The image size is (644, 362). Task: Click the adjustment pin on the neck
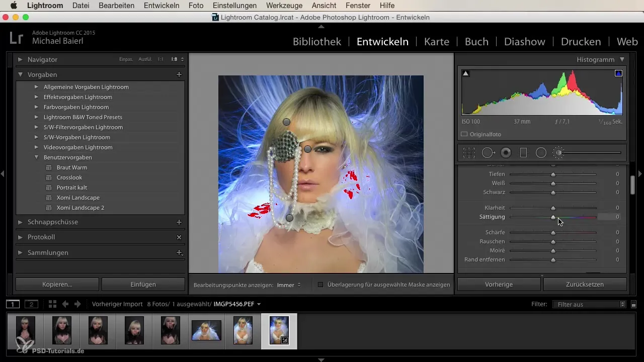click(x=289, y=218)
